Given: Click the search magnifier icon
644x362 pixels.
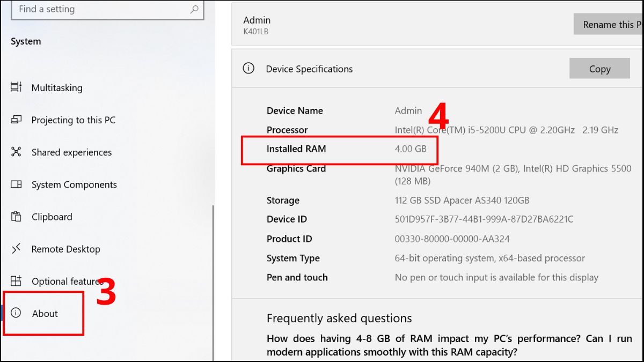Looking at the screenshot, I should [194, 9].
